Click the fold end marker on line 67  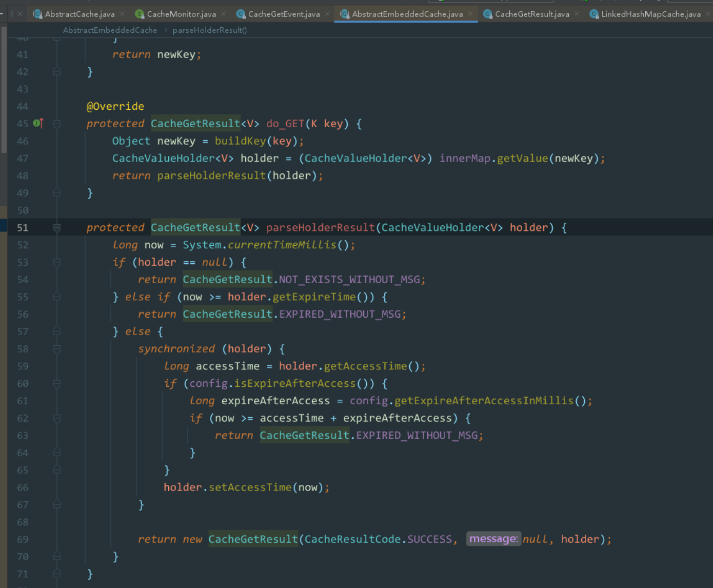(x=57, y=504)
